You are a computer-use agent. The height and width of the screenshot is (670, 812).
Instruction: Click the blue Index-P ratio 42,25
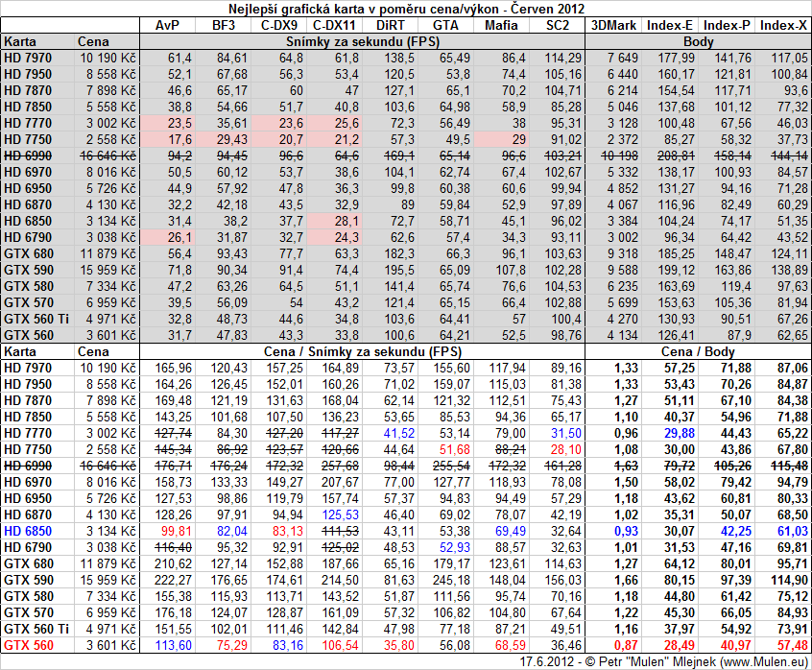pos(736,531)
